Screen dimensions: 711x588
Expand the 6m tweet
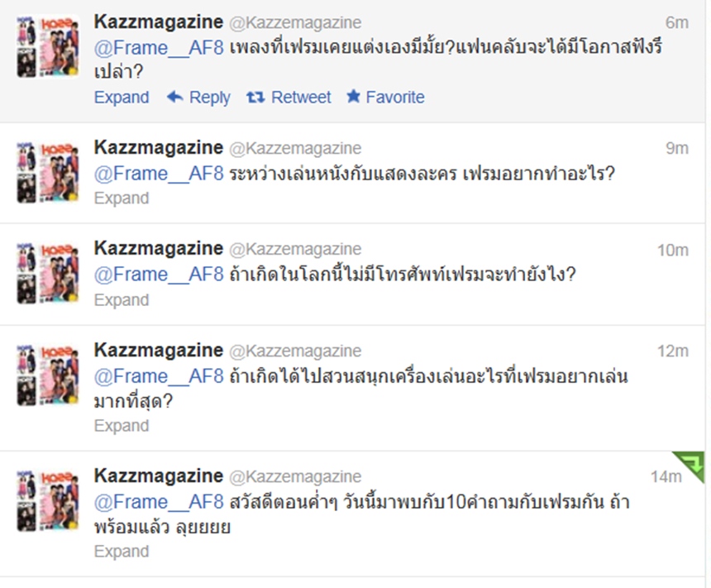[x=122, y=97]
